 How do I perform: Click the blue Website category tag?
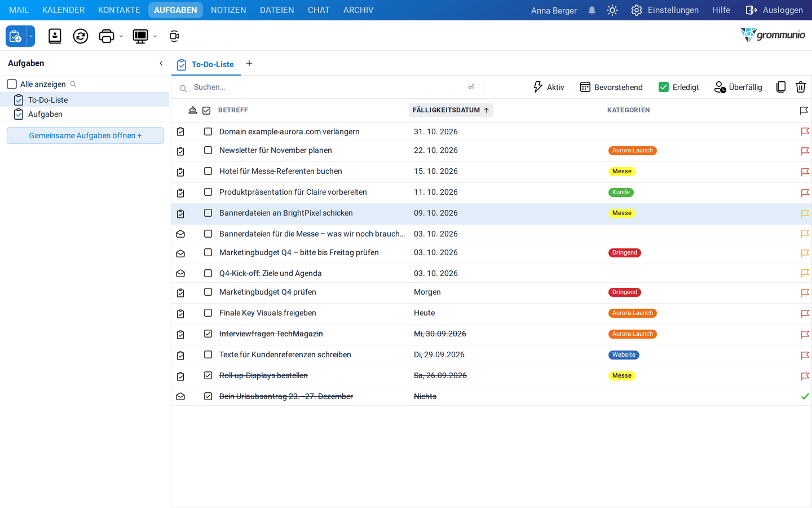(624, 355)
